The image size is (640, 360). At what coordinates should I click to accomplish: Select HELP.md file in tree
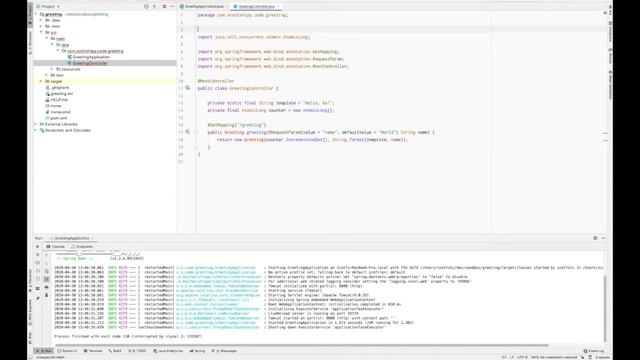[59, 100]
